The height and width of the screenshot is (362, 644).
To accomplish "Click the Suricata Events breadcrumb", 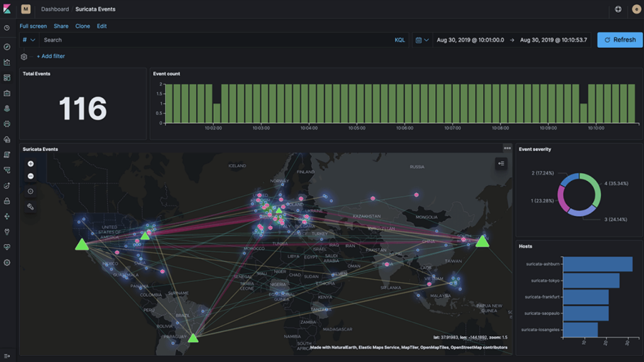I will click(x=96, y=9).
